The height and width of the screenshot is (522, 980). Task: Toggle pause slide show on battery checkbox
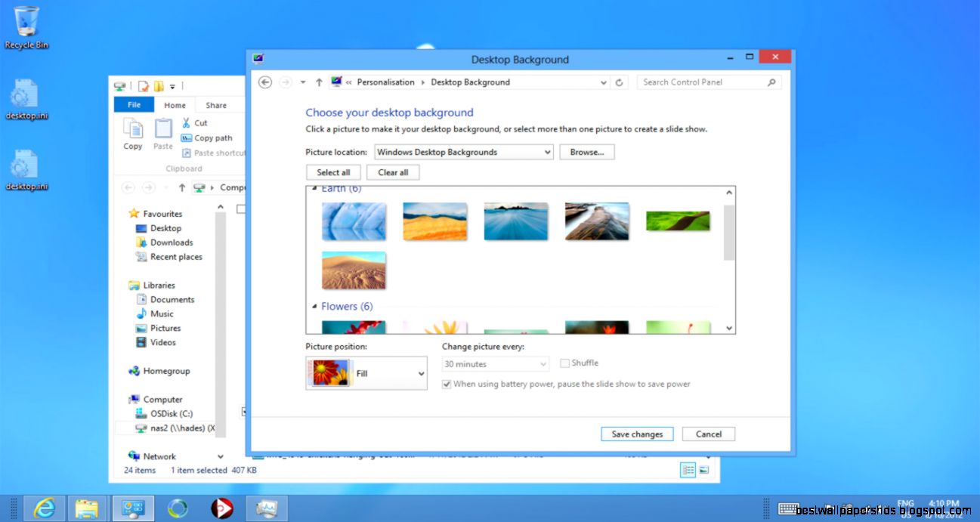pyautogui.click(x=446, y=385)
